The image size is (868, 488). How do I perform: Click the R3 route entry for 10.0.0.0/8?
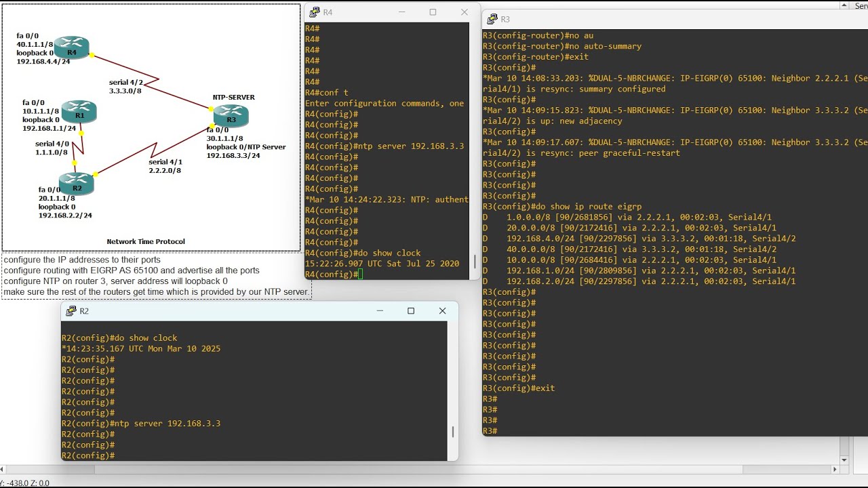630,260
